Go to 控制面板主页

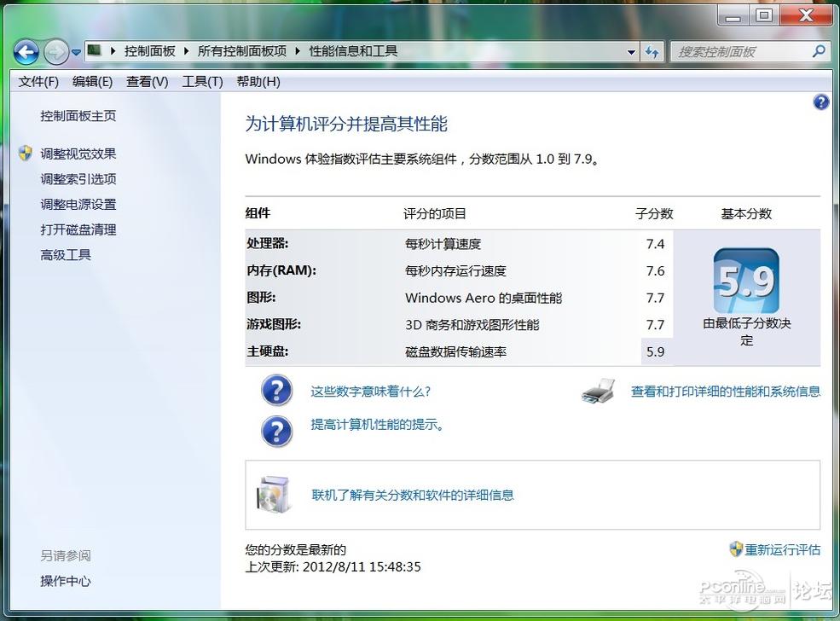tap(78, 116)
